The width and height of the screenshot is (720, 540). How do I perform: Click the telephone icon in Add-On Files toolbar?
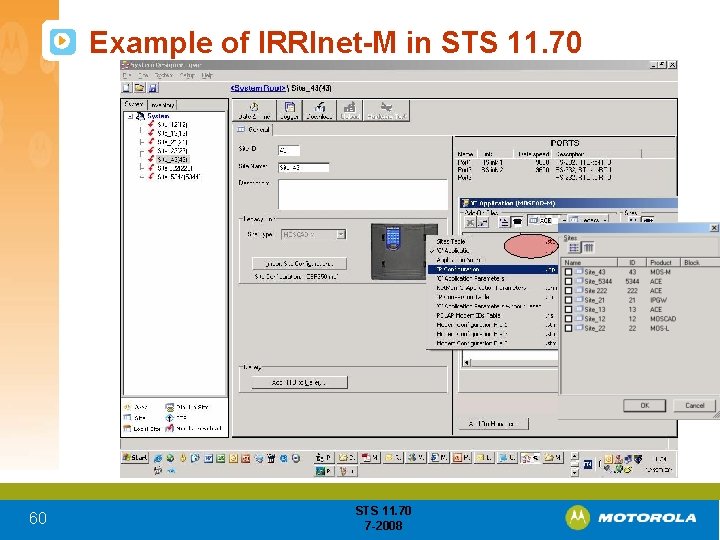click(x=517, y=222)
